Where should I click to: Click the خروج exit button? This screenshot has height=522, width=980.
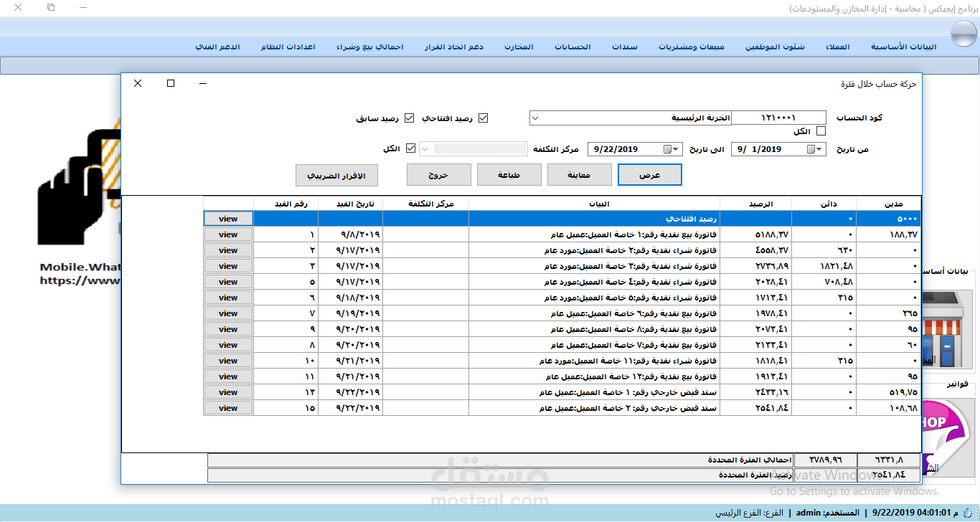(439, 175)
